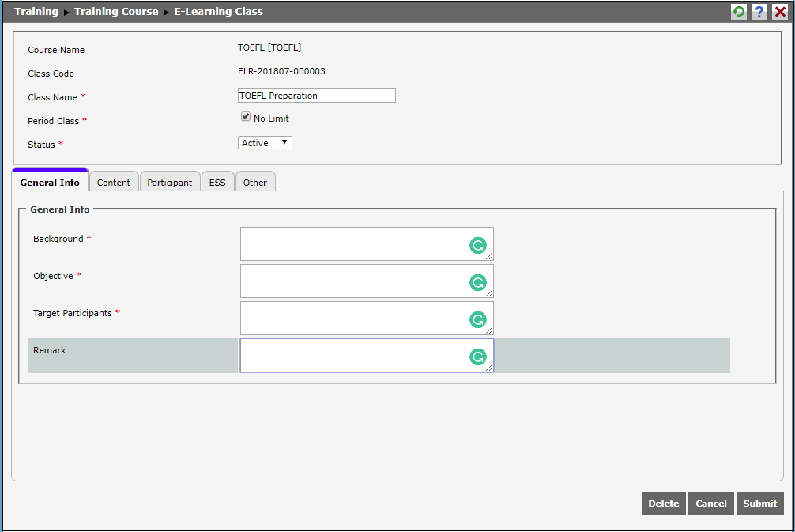Click course name value TOEFL [TOEFL]
This screenshot has width=795, height=532.
point(269,47)
